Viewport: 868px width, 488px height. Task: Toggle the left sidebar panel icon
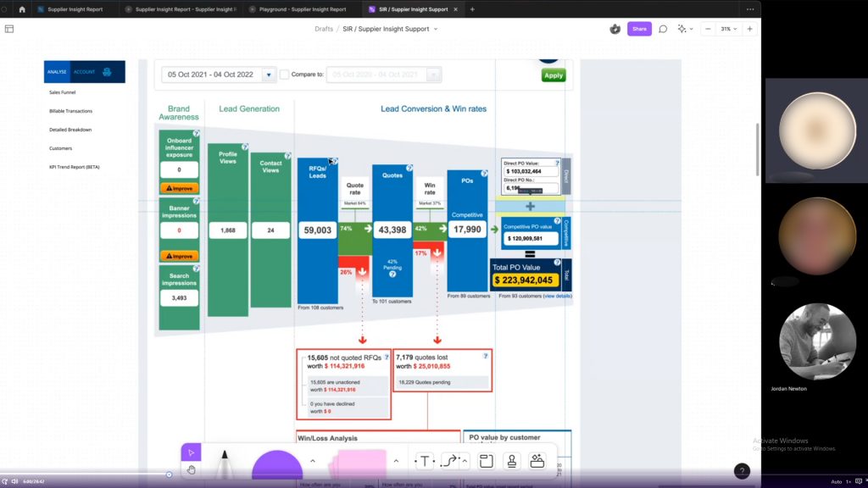tap(9, 29)
